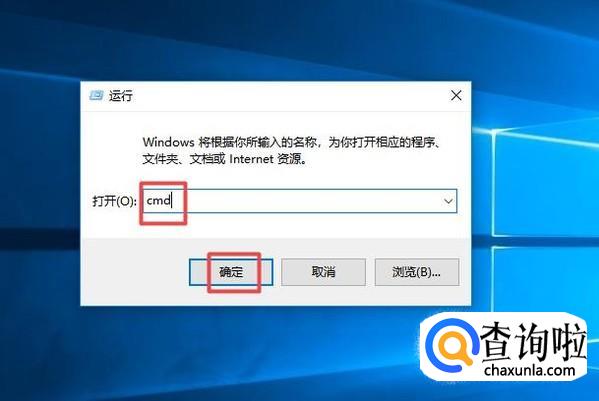Open the 浏览(B)... file browser
The image size is (599, 401).
pos(417,272)
